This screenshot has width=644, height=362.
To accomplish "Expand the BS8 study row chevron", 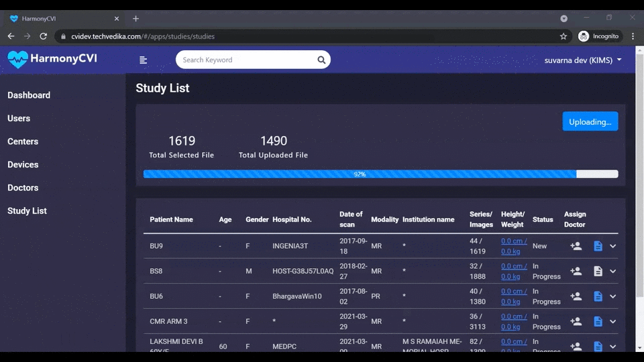I will click(613, 271).
